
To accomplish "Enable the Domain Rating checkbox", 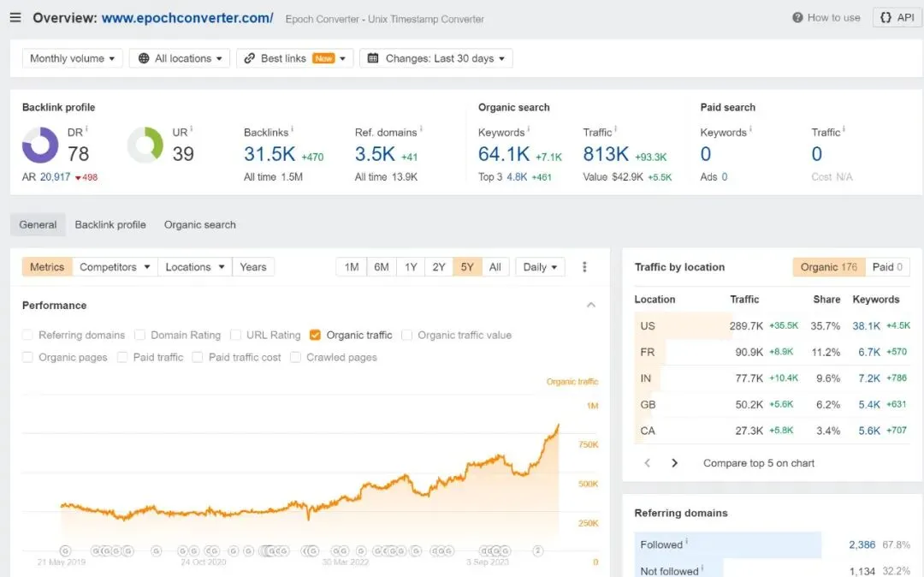I will click(139, 335).
